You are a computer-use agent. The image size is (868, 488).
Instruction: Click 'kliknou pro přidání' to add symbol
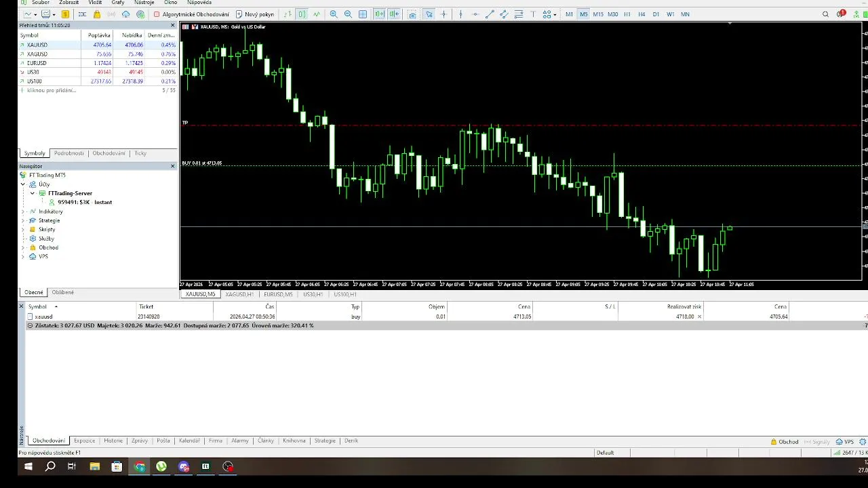[51, 90]
